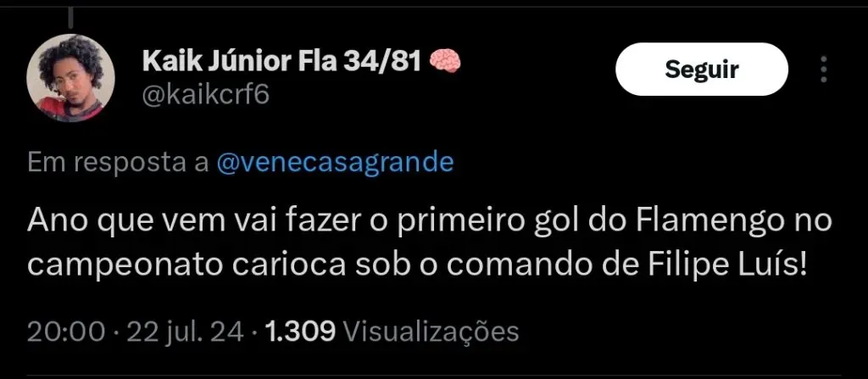The image size is (868, 379).
Task: Open the Kaik Júnior Fla 34/81 display name
Action: click(x=282, y=60)
